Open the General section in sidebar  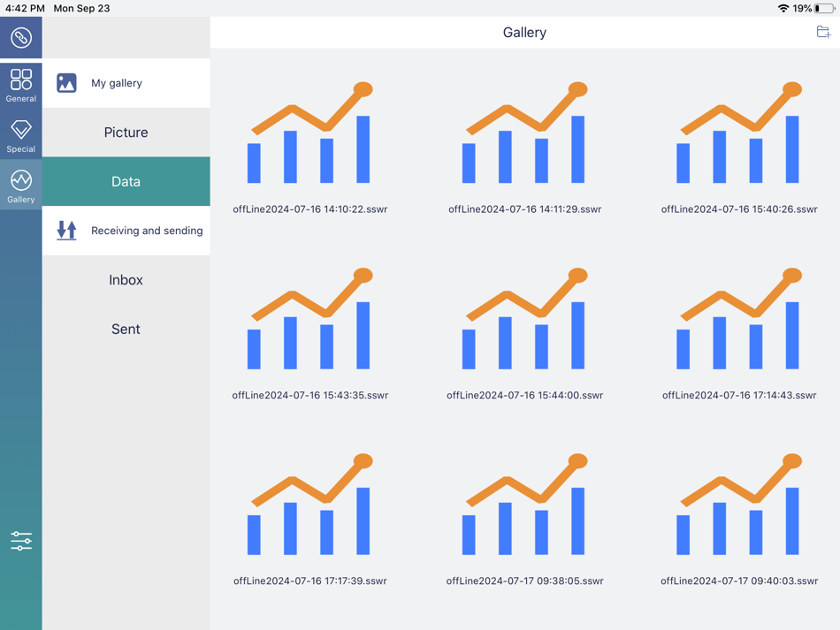(21, 86)
